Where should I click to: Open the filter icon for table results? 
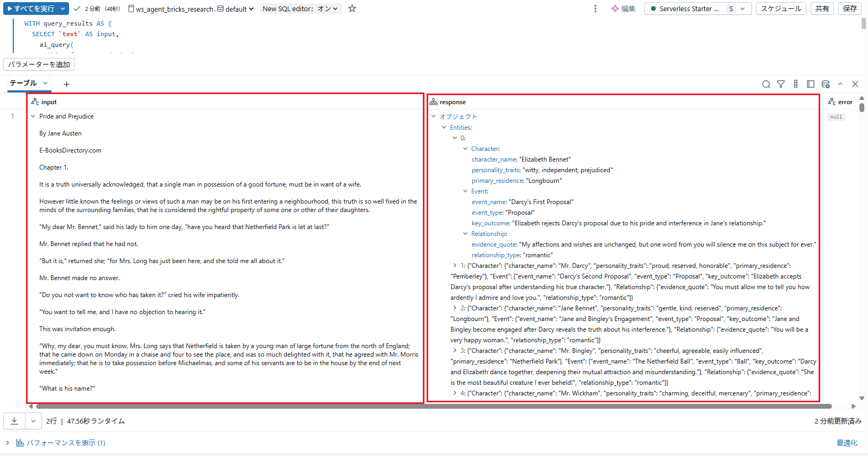781,84
